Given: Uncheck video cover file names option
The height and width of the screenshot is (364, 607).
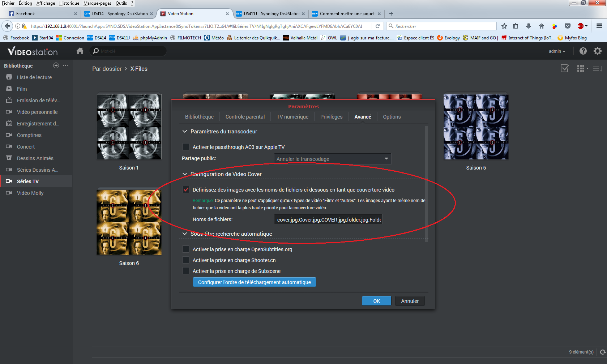Looking at the screenshot, I should [186, 189].
